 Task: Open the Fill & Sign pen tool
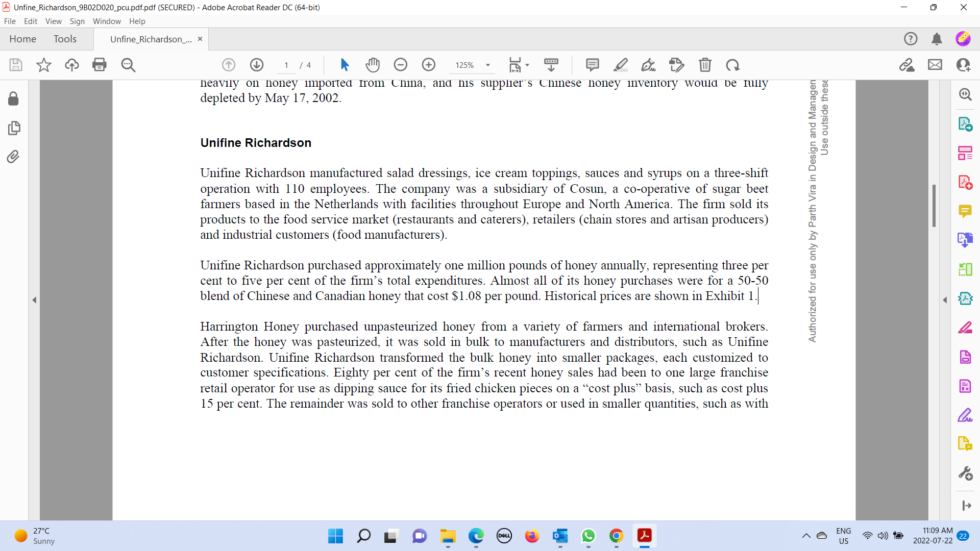(x=648, y=65)
